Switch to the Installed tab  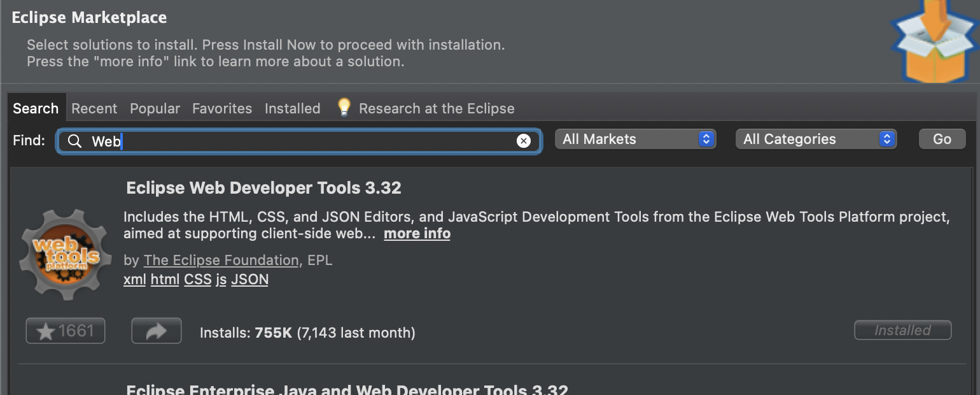coord(293,108)
